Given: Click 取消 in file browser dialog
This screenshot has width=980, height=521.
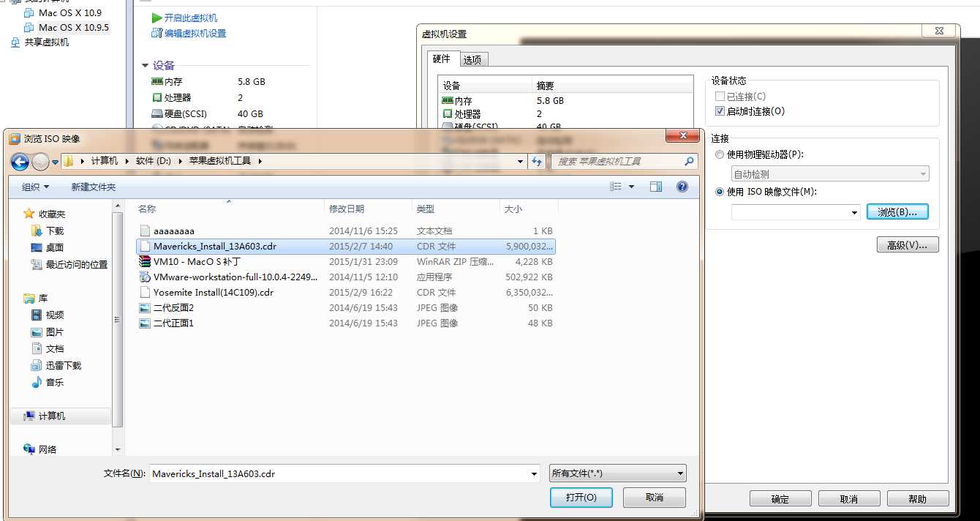Looking at the screenshot, I should [x=655, y=497].
